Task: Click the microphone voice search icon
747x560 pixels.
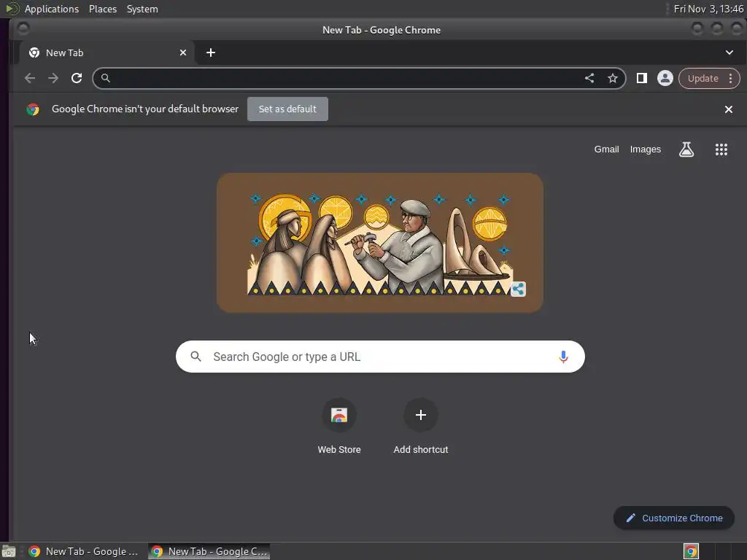Action: (563, 357)
